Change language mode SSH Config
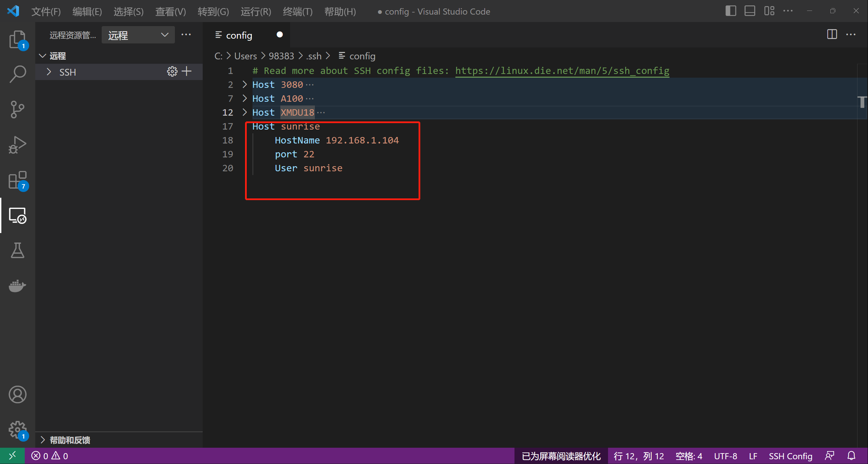The height and width of the screenshot is (464, 868). click(x=790, y=456)
